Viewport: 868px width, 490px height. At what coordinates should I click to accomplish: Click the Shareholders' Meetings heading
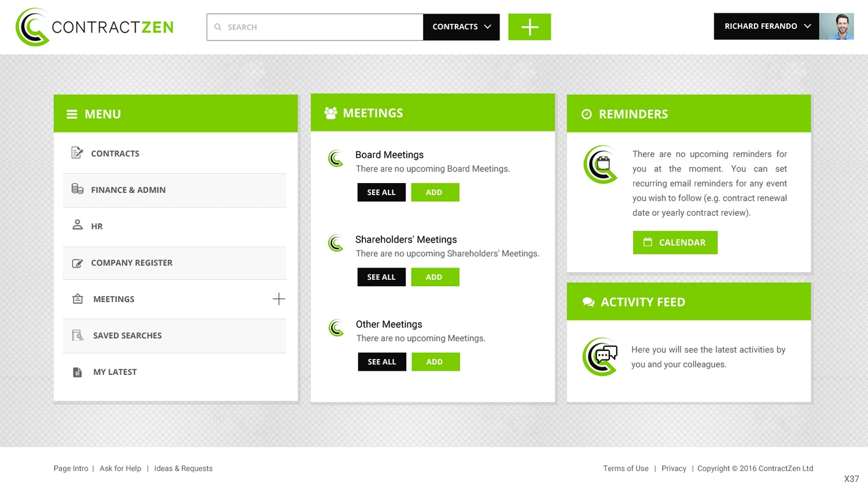pos(406,239)
